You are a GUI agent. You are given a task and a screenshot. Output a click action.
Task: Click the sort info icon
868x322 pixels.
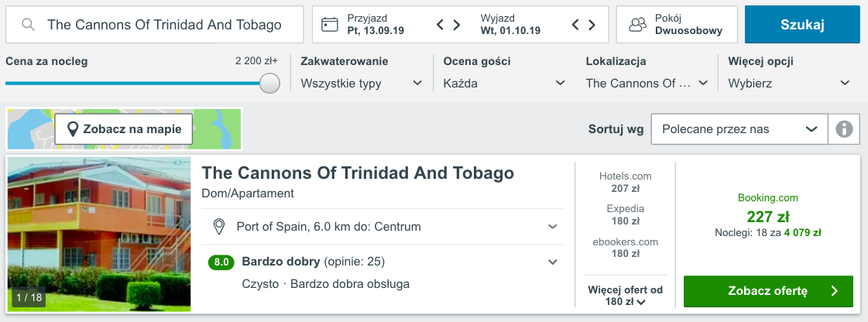844,129
